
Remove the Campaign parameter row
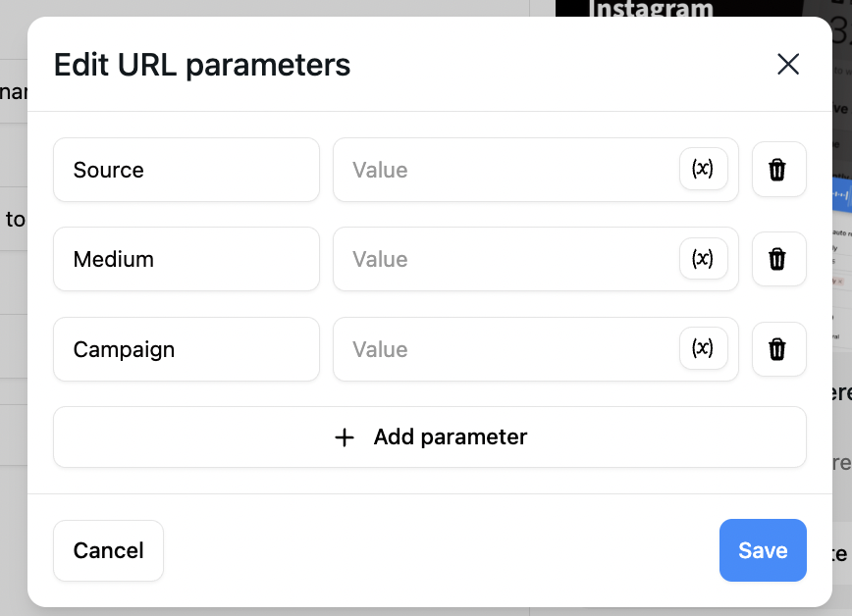tap(778, 349)
